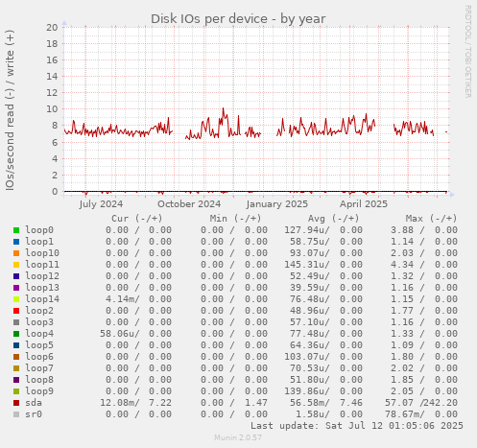Select the loop13 legend label
Viewport: 477px width, 448px height.
tap(42, 288)
